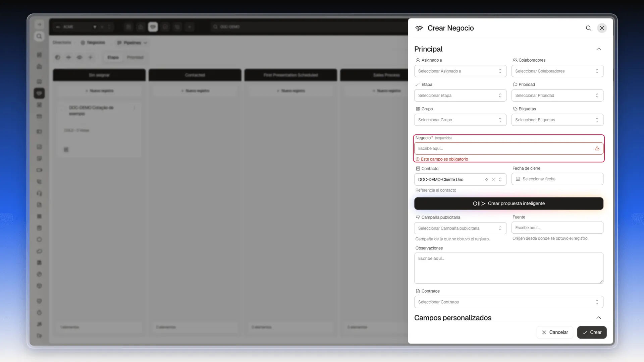The image size is (644, 362).
Task: Close the Crear Negocio panel
Action: pos(602,28)
